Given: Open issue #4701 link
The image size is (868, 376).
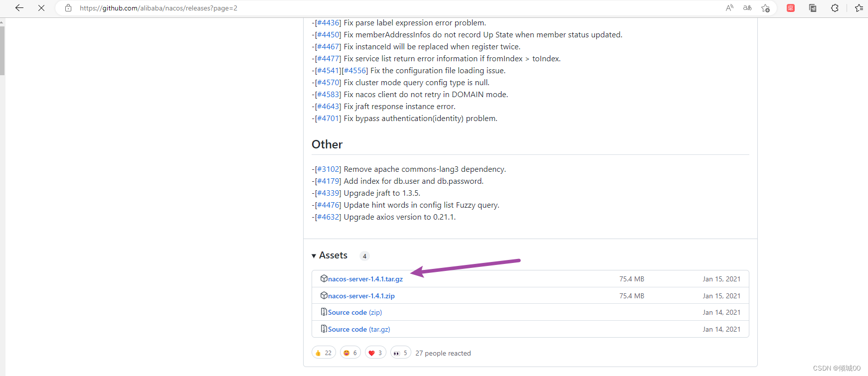Looking at the screenshot, I should point(328,119).
